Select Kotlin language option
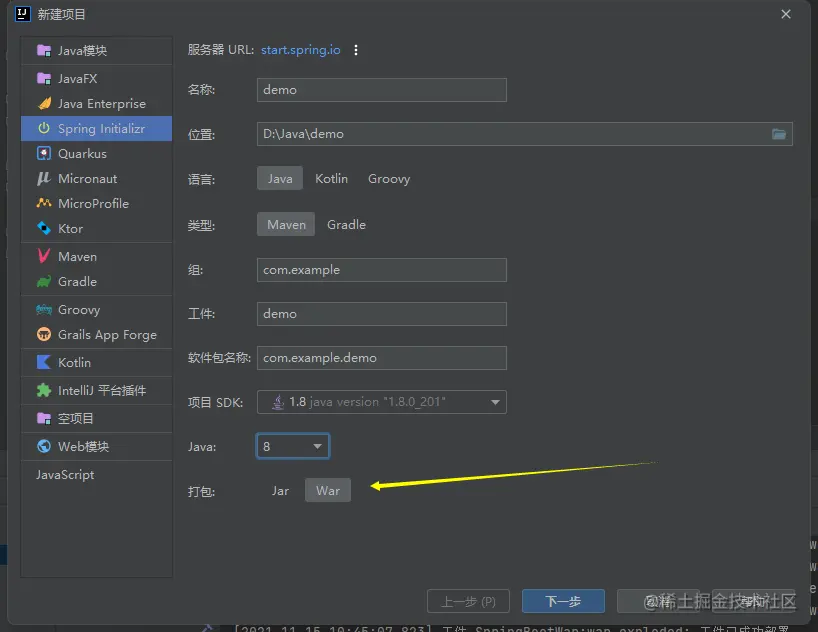 point(331,178)
